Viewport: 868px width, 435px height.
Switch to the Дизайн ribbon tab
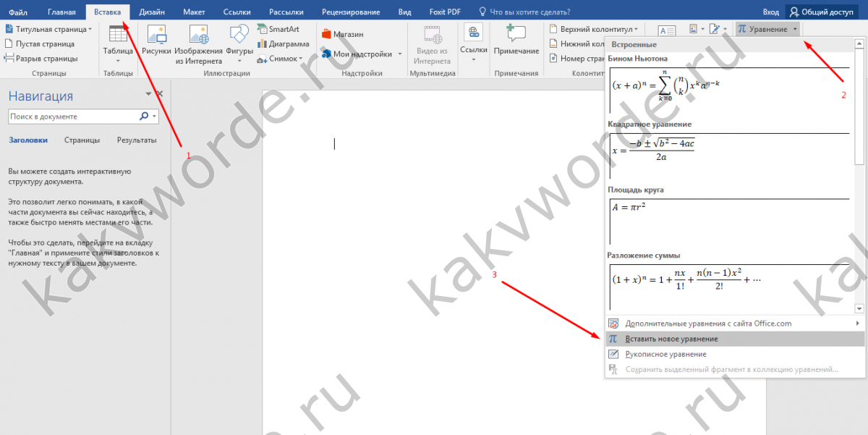[152, 12]
